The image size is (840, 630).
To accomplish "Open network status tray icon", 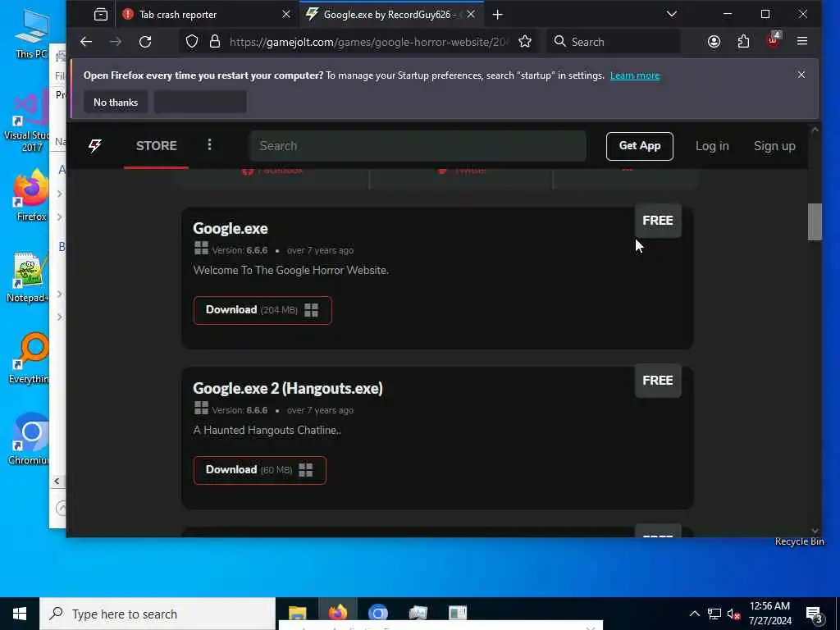I will click(x=714, y=614).
